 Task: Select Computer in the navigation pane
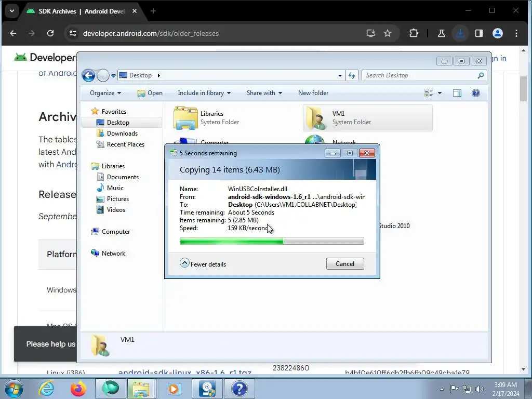116,232
